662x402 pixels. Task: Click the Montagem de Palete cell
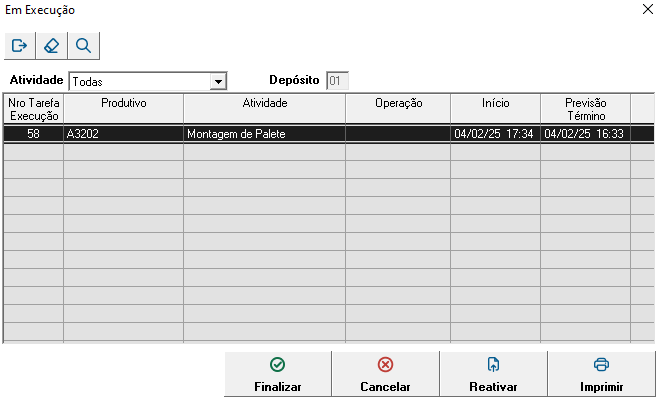point(264,133)
